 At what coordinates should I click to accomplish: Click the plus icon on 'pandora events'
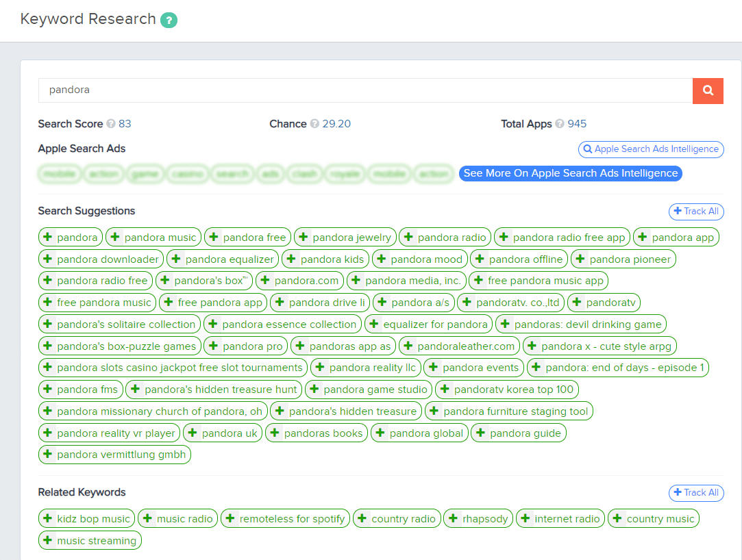434,367
